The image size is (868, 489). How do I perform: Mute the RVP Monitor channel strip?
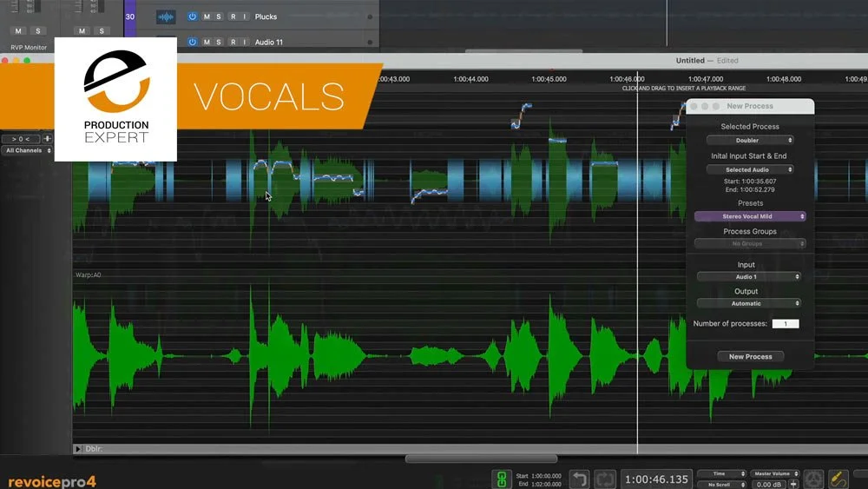pos(18,31)
